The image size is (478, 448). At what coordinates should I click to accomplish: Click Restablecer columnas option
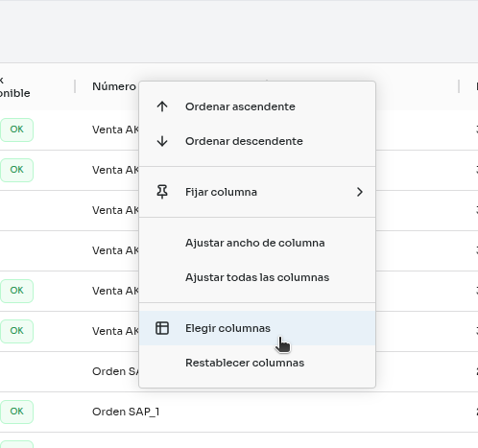(x=257, y=363)
